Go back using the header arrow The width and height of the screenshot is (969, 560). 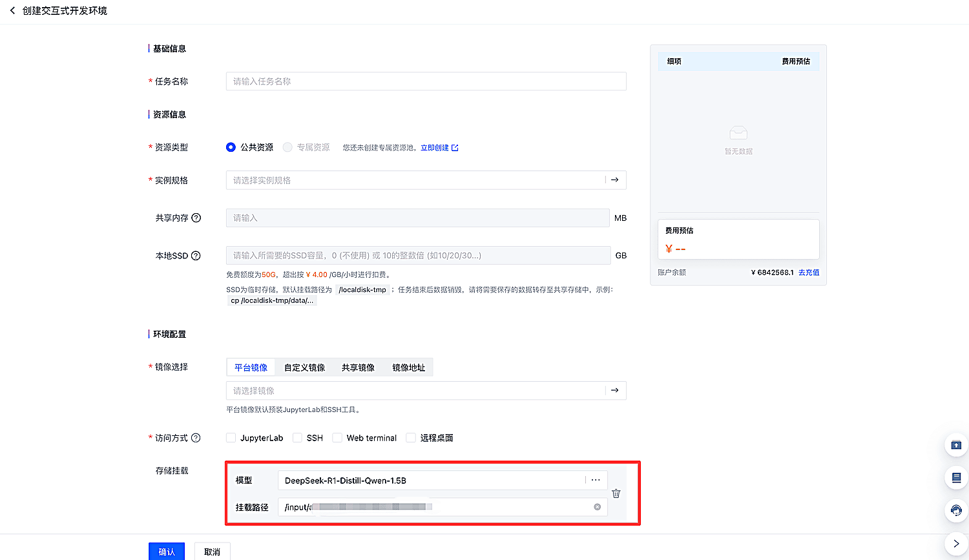(12, 11)
